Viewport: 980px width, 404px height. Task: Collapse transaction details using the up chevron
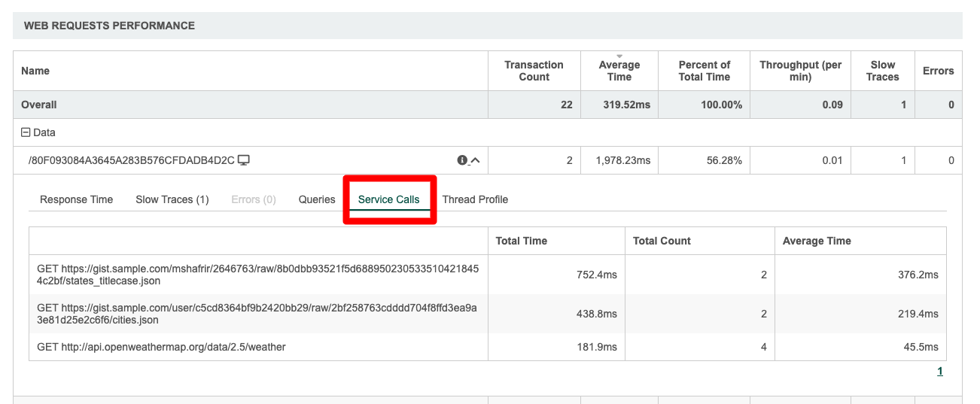tap(475, 160)
